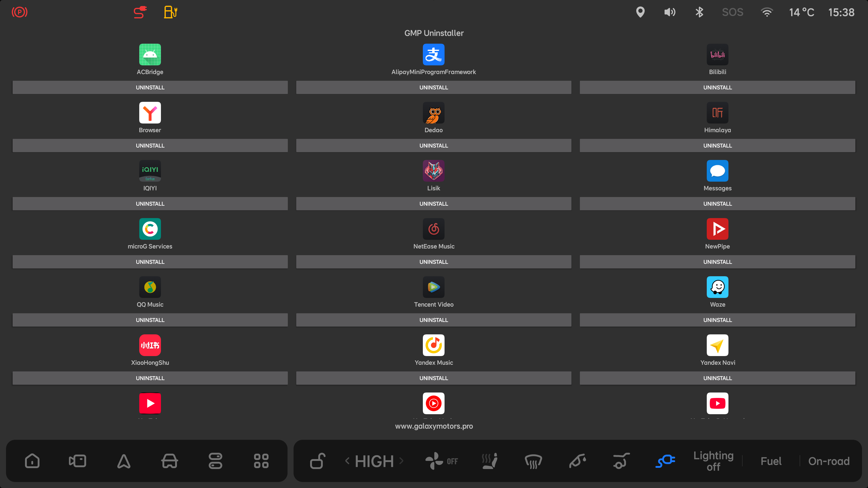Viewport: 868px width, 488px height.
Task: Select the On-road mode tab
Action: pos(829,461)
